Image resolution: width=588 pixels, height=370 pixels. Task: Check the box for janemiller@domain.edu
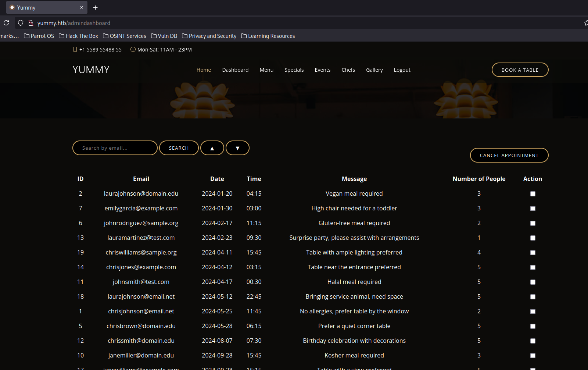coord(533,356)
